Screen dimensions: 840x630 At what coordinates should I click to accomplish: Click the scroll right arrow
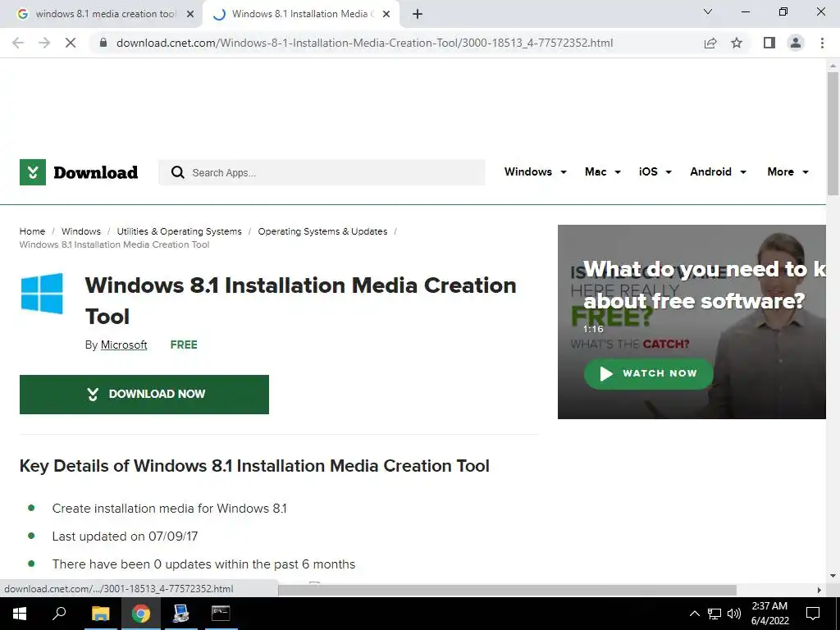pos(819,590)
